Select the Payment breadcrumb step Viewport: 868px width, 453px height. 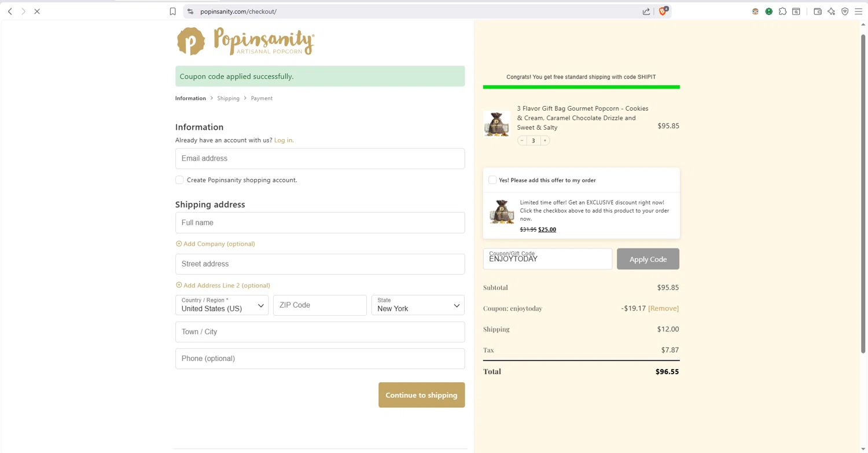[262, 98]
